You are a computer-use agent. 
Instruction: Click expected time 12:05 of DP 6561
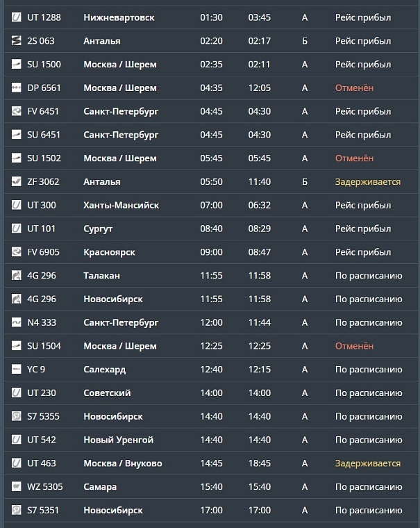(x=260, y=88)
